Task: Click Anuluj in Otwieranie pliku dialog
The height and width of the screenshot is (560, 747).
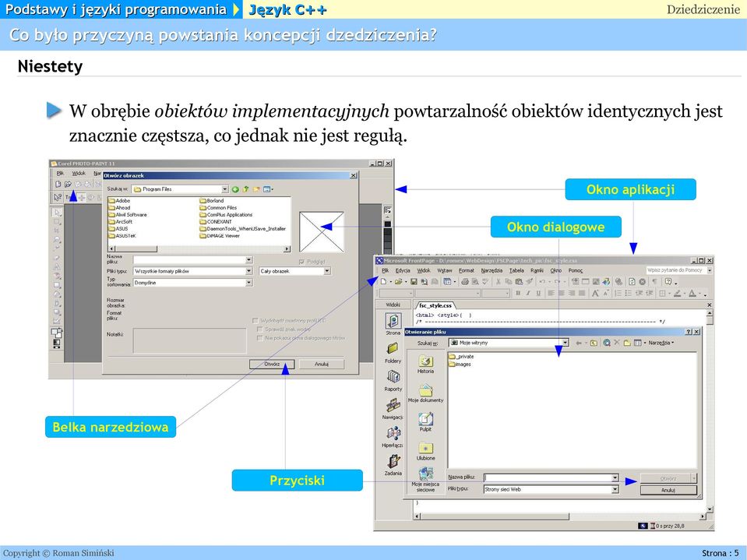Action: (668, 490)
